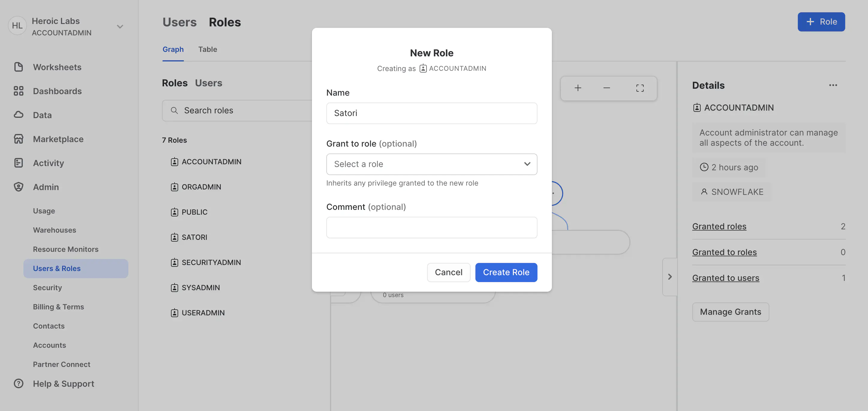
Task: Click the Data cloud icon
Action: click(x=19, y=115)
